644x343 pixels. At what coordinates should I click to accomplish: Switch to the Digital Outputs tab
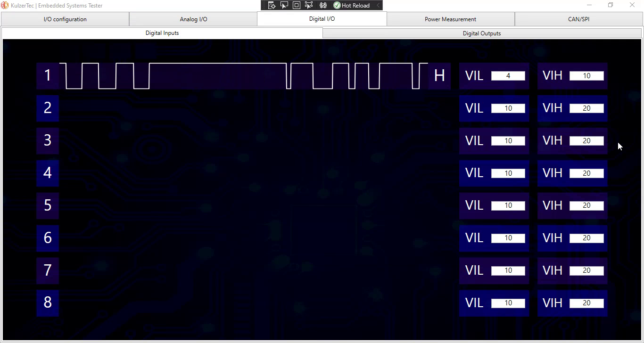(481, 33)
